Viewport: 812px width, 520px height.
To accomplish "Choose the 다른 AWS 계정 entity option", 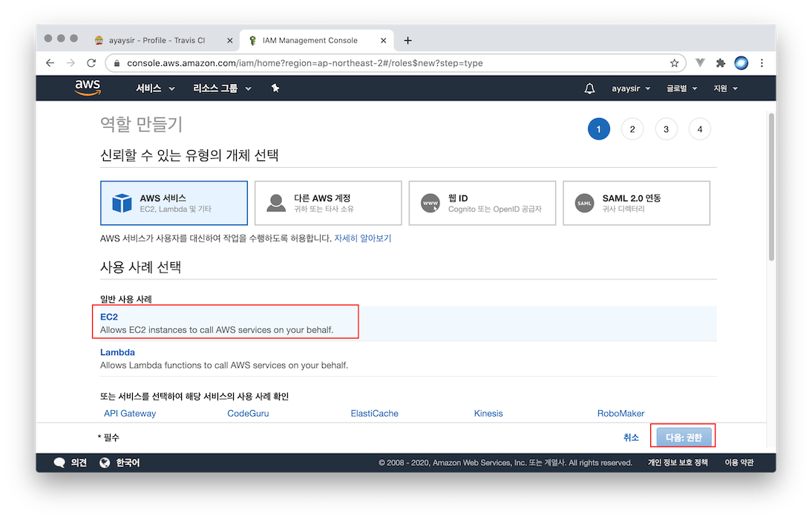I will tap(327, 203).
